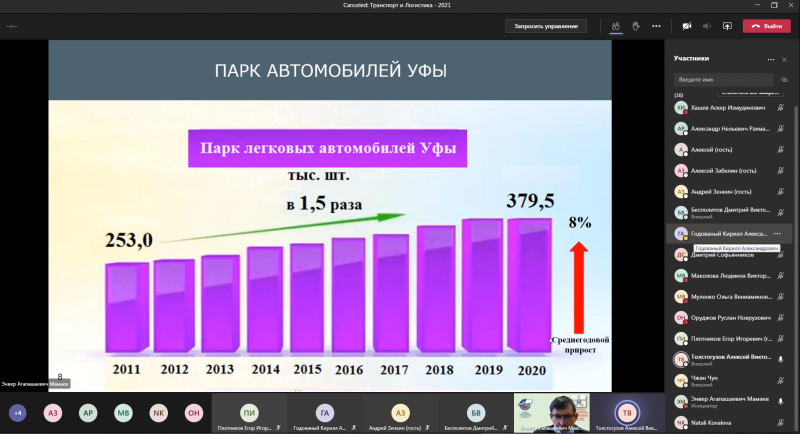Click the Show participants icon in toolbar
The height and width of the screenshot is (434, 800).
point(615,26)
